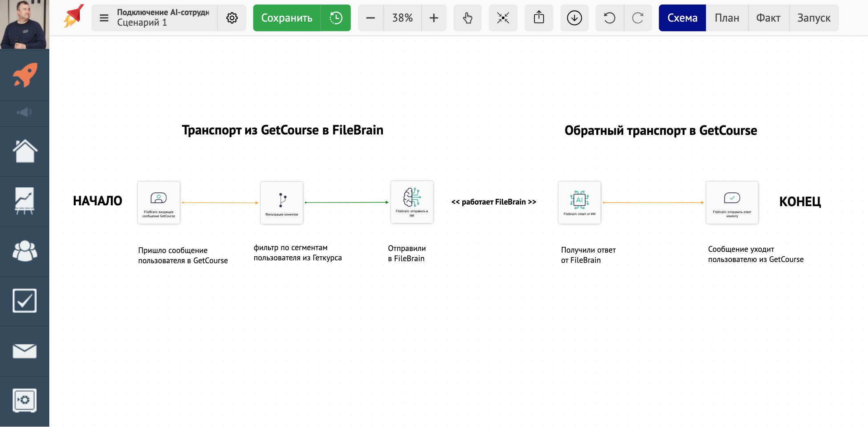This screenshot has height=427, width=868.
Task: Click the 38% zoom level field
Action: coord(402,18)
